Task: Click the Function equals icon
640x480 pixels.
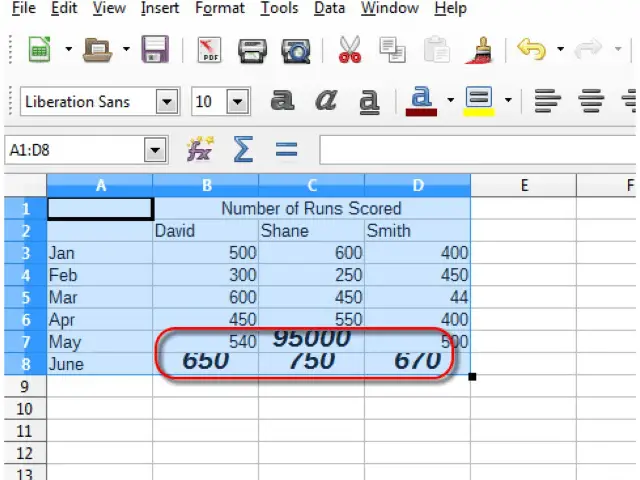Action: [x=287, y=149]
